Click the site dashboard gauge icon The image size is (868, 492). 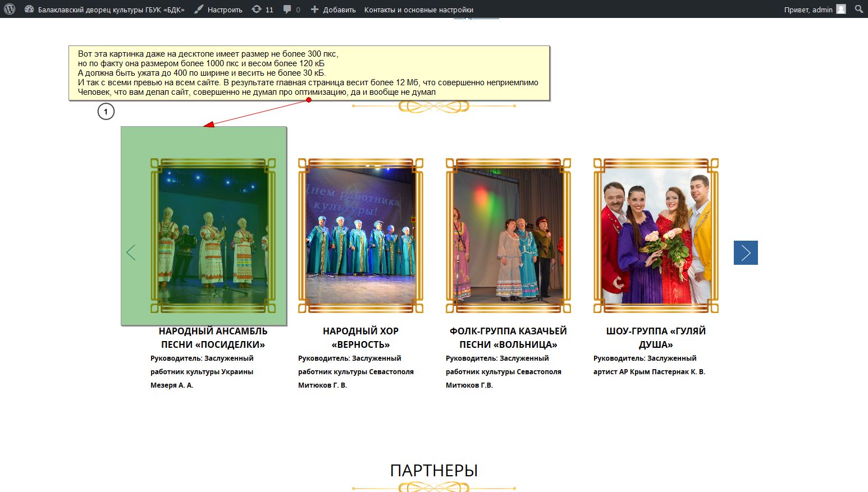[x=29, y=9]
